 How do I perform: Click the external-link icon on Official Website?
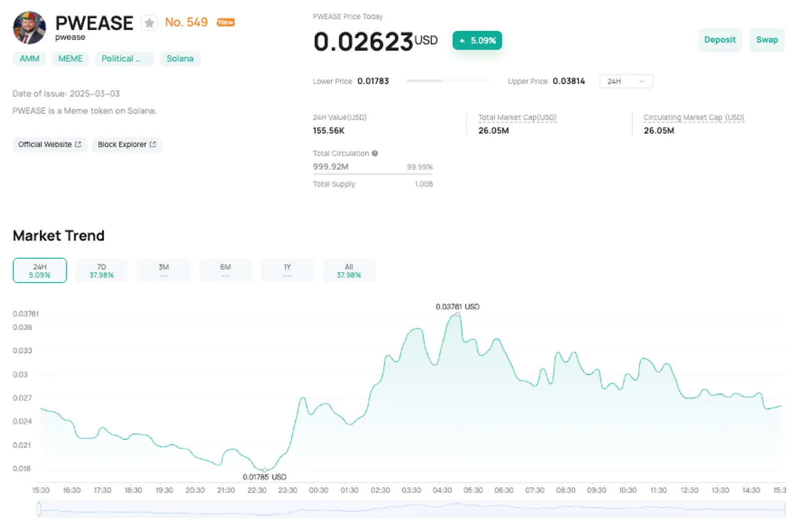(78, 144)
